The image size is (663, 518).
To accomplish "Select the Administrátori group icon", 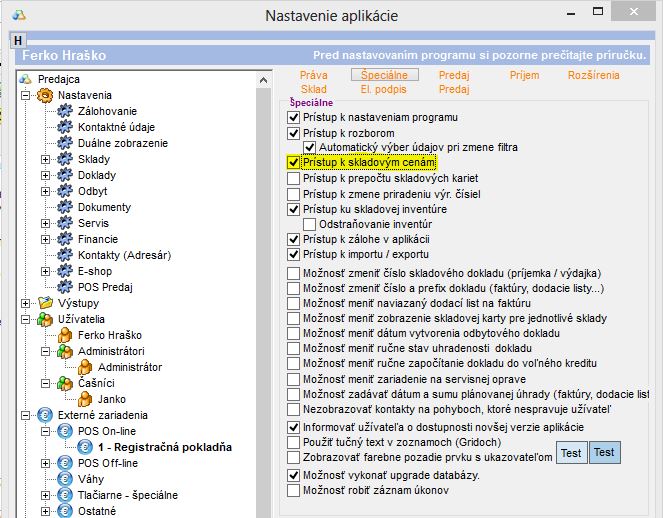I will point(66,351).
